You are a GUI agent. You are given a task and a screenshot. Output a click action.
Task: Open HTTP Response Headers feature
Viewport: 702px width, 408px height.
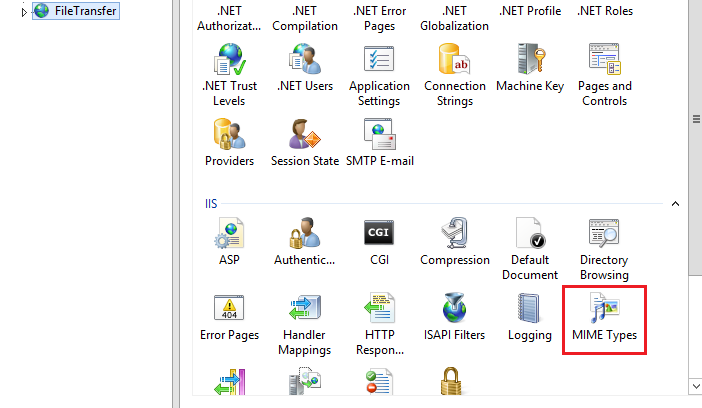click(x=380, y=324)
